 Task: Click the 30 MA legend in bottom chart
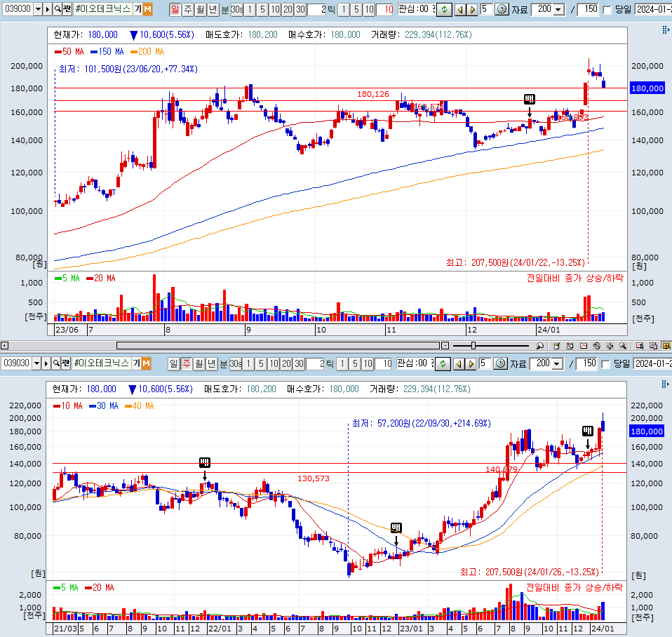click(103, 406)
